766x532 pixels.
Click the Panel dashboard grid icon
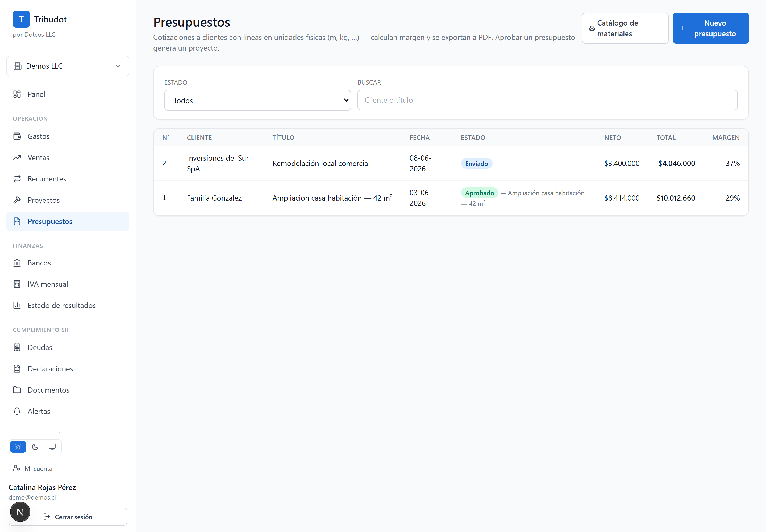[x=17, y=94]
